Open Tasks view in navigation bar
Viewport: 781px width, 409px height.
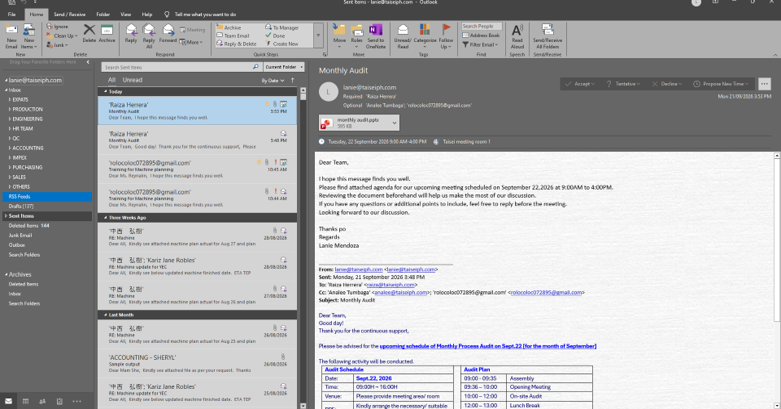pyautogui.click(x=59, y=401)
